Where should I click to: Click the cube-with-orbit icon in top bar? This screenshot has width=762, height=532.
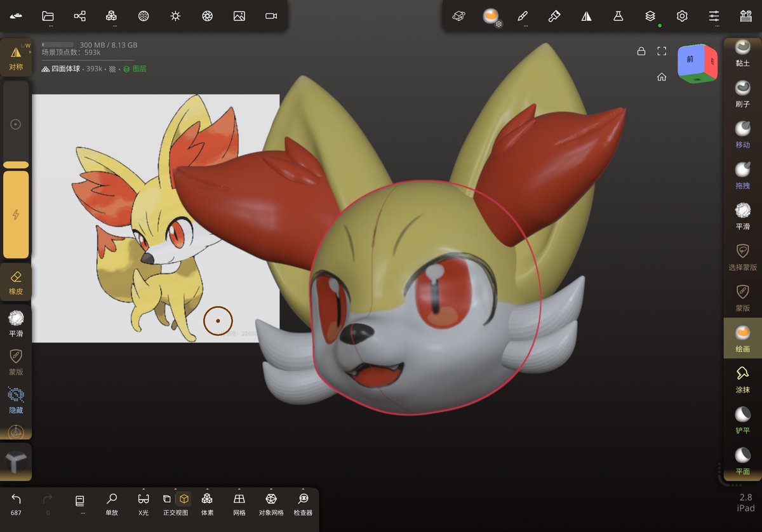(x=459, y=16)
